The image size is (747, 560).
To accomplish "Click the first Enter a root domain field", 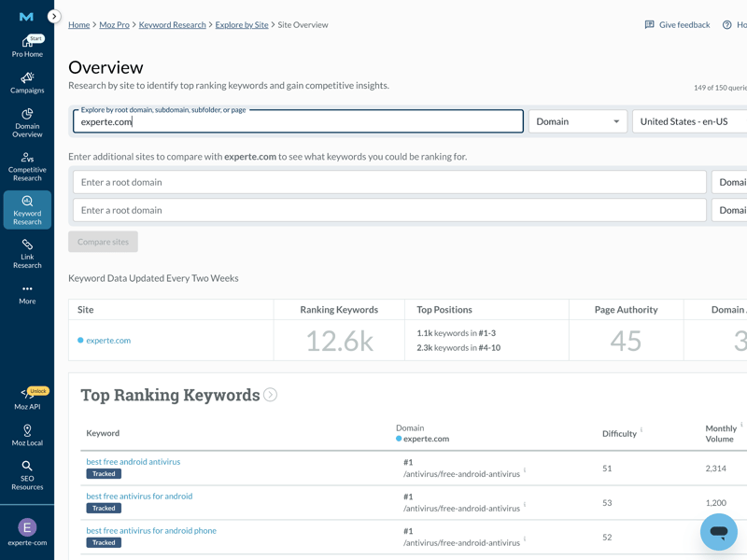I will (x=389, y=182).
